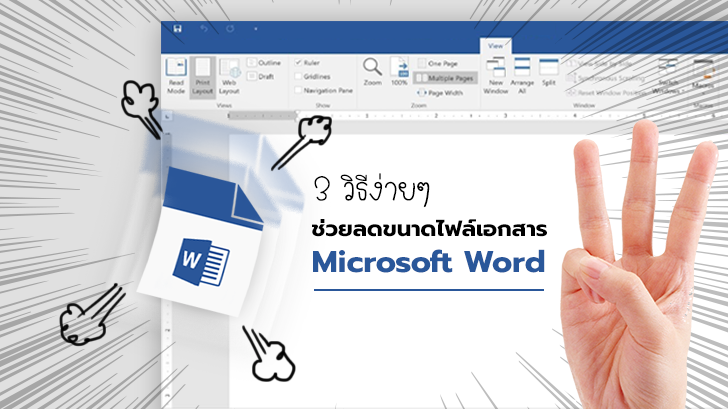Image resolution: width=728 pixels, height=409 pixels.
Task: Select One Page zoom option
Action: 437,63
